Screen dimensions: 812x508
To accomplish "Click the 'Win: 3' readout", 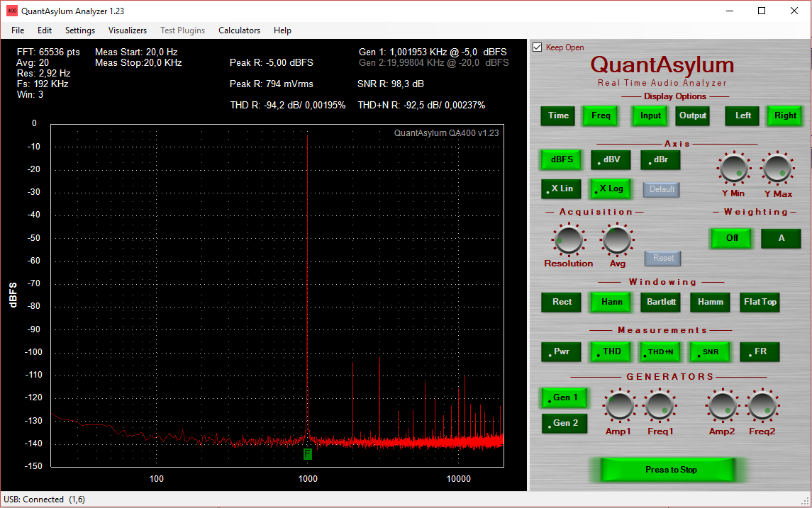I will click(x=30, y=95).
